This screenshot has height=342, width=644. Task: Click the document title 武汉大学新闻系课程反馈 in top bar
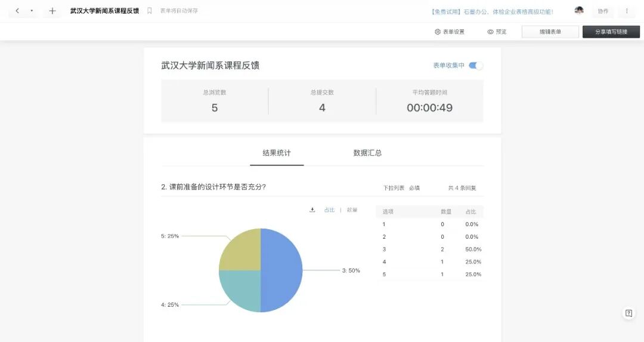pos(104,11)
